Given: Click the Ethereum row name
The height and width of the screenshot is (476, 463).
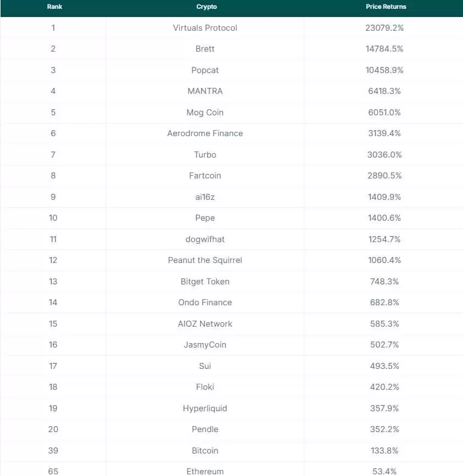Looking at the screenshot, I should [x=205, y=471].
